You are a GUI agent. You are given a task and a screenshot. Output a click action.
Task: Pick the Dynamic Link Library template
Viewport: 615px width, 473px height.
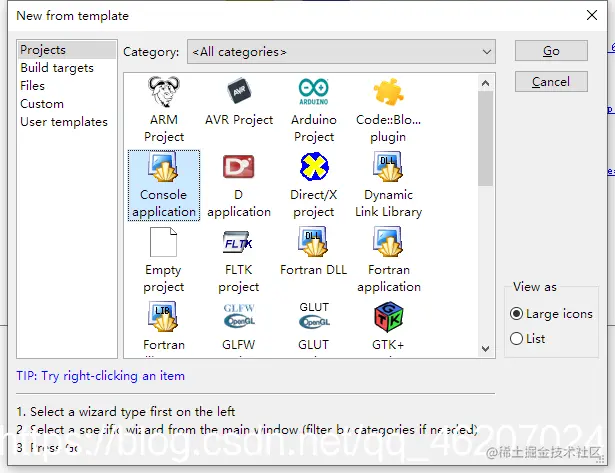tap(388, 185)
